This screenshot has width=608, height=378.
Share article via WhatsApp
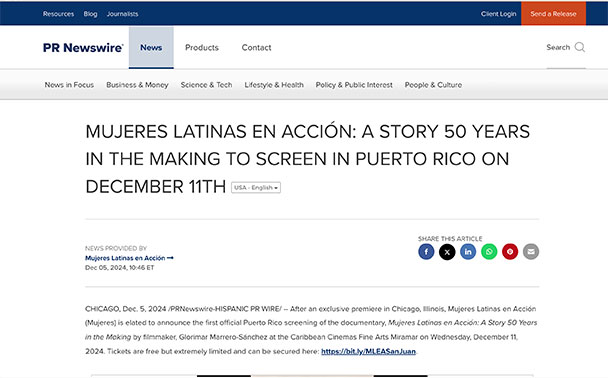[489, 252]
